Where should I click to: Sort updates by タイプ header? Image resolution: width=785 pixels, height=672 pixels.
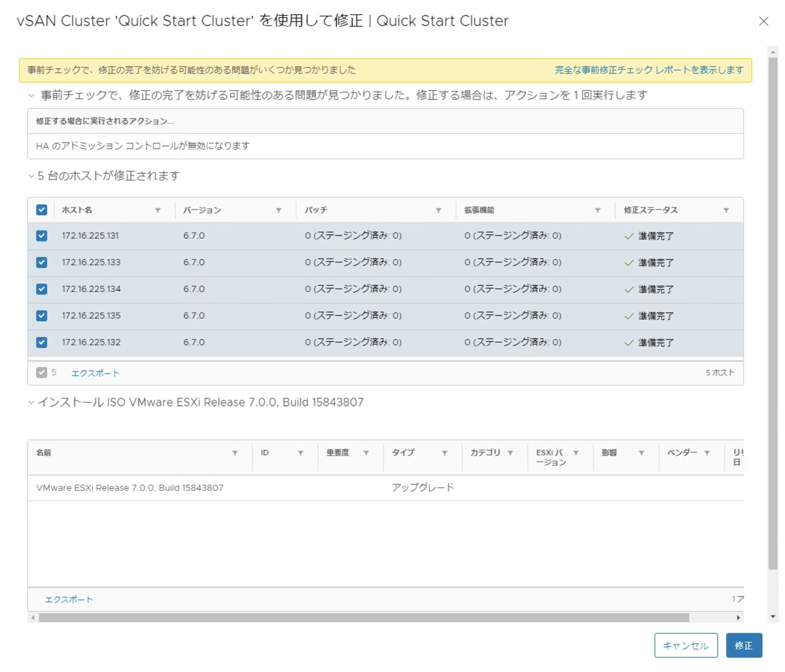403,453
